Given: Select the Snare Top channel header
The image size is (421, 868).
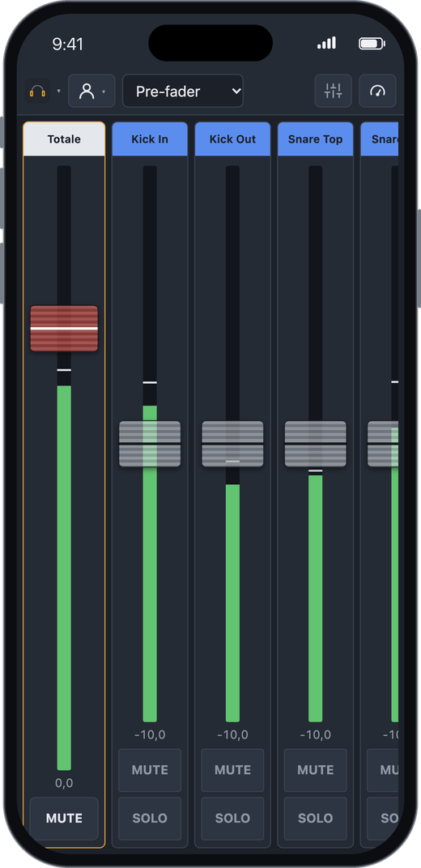Looking at the screenshot, I should click(x=315, y=139).
